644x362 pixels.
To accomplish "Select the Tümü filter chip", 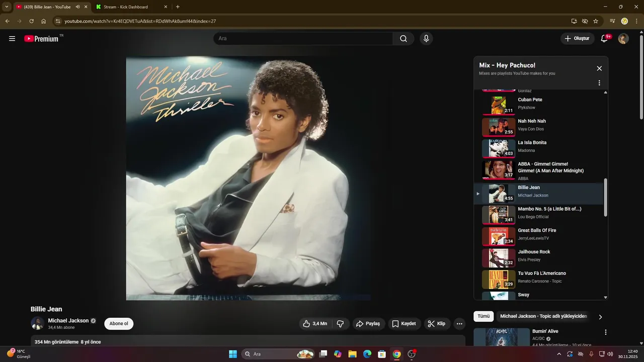I will tap(484, 316).
